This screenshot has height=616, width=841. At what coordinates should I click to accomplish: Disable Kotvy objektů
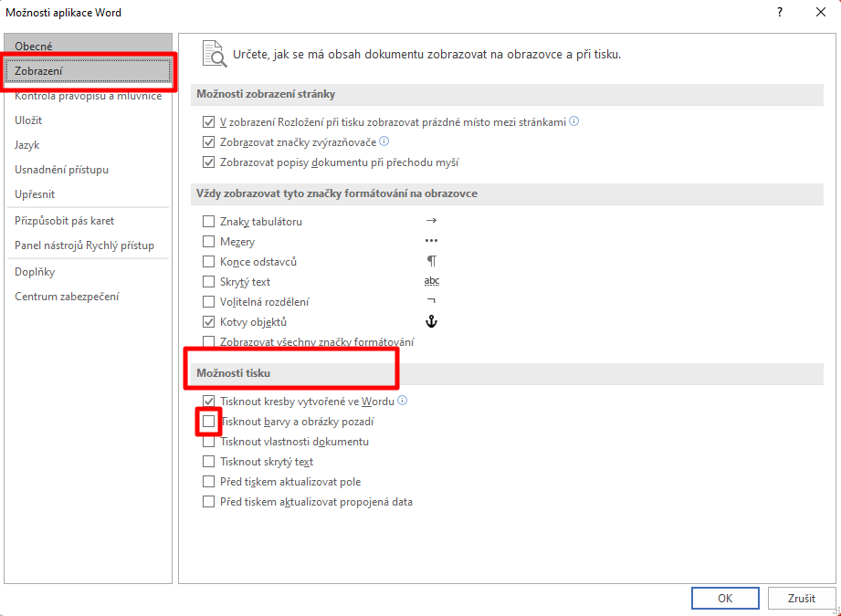click(208, 321)
